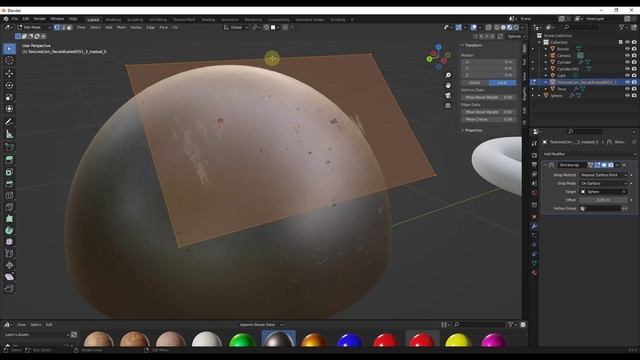Select the Rotate tool
The image size is (640, 360).
pyautogui.click(x=9, y=86)
